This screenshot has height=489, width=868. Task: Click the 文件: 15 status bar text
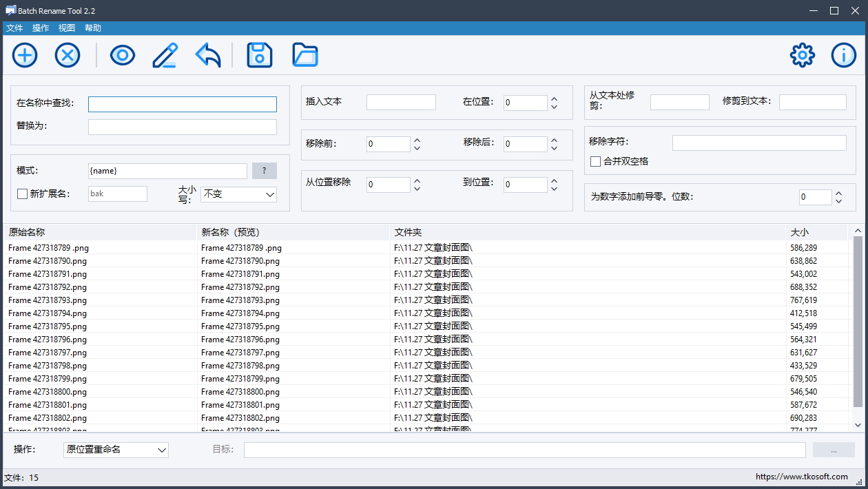21,477
